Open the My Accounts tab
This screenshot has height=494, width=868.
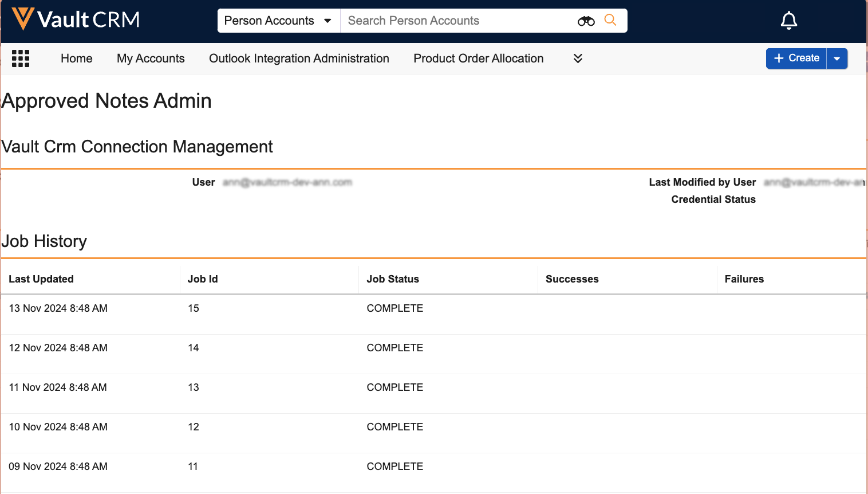(x=151, y=58)
